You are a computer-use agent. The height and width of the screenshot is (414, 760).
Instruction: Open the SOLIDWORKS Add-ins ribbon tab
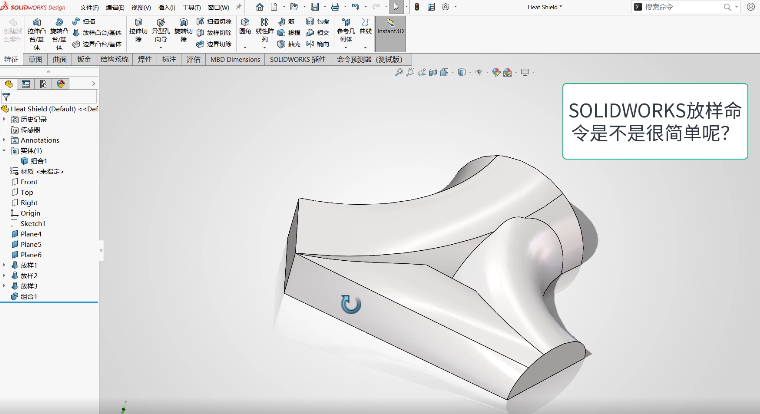pos(297,59)
